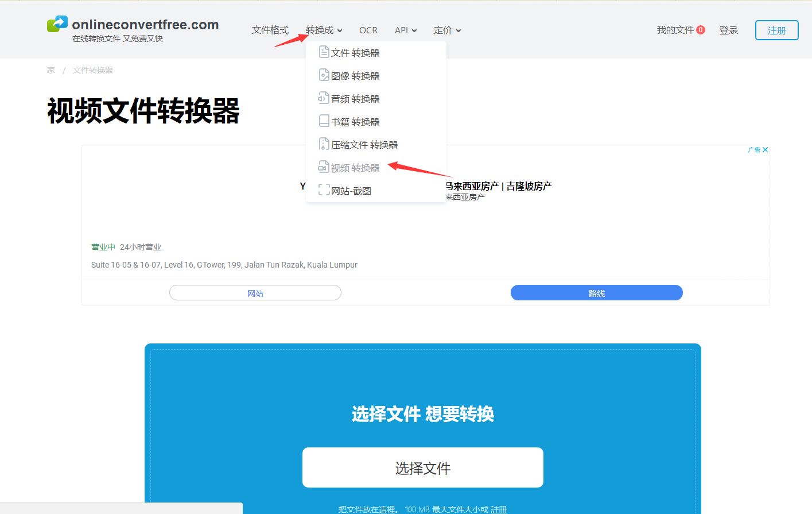The height and width of the screenshot is (514, 812).
Task: Click the screenshot frame icon beside 网站-截图
Action: tap(324, 190)
